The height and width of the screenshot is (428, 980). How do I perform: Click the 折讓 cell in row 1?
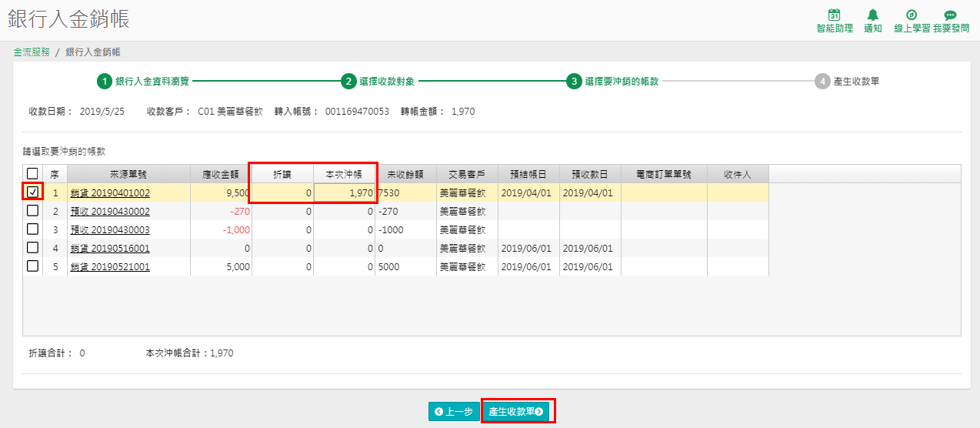282,192
